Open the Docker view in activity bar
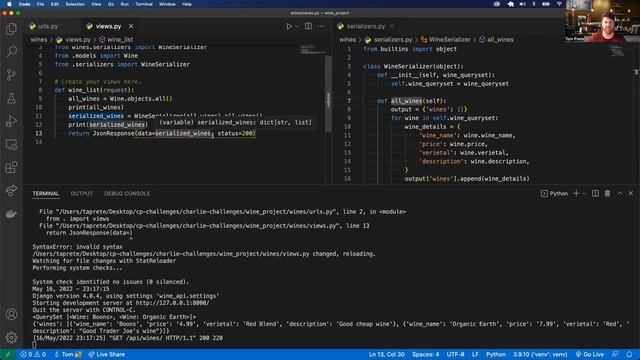The height and width of the screenshot is (360, 640). 11,214
